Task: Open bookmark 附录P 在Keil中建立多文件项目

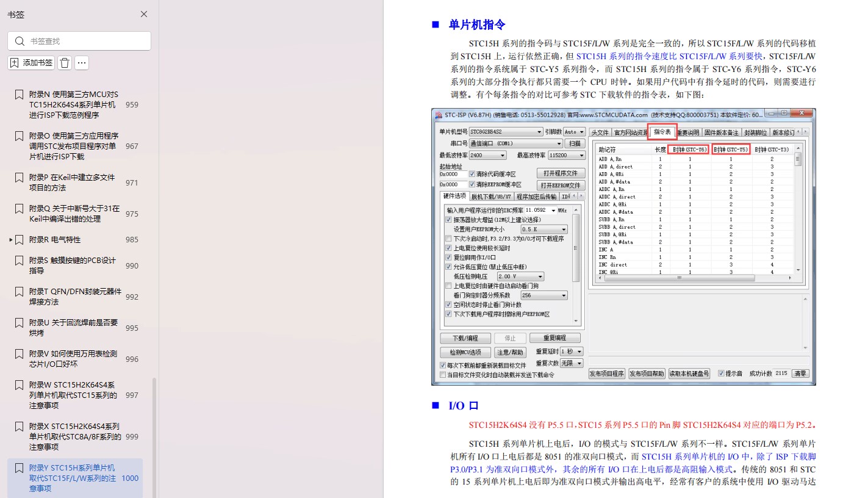Action: pyautogui.click(x=72, y=182)
